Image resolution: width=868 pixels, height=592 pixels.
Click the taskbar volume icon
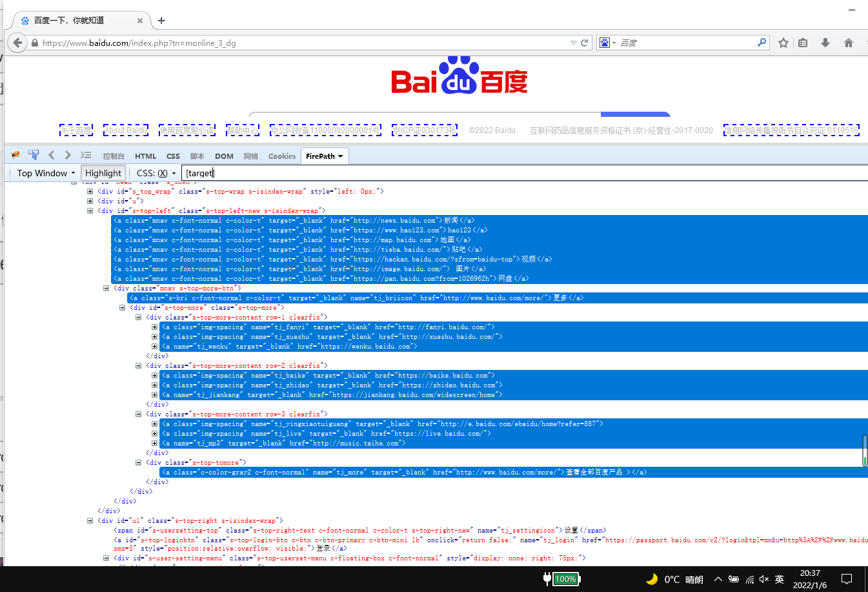(764, 580)
